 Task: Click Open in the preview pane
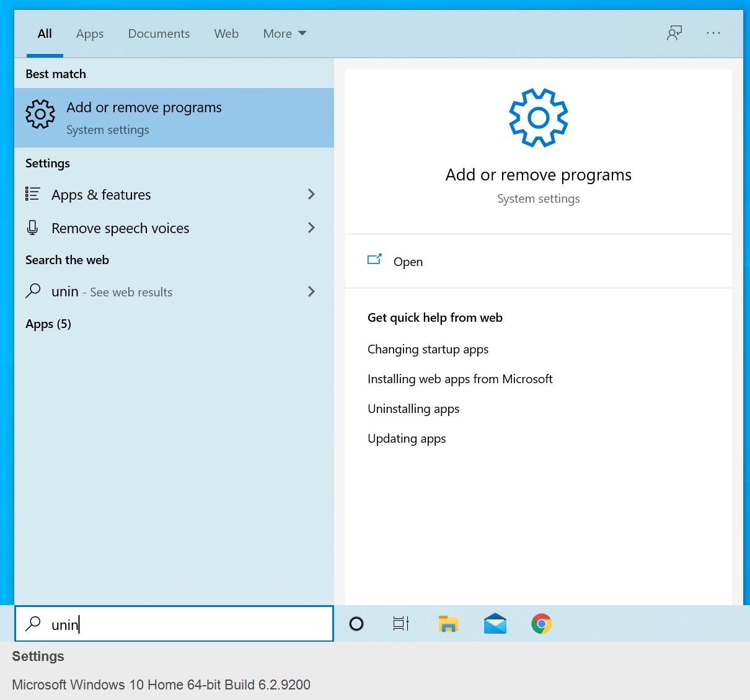pyautogui.click(x=408, y=262)
